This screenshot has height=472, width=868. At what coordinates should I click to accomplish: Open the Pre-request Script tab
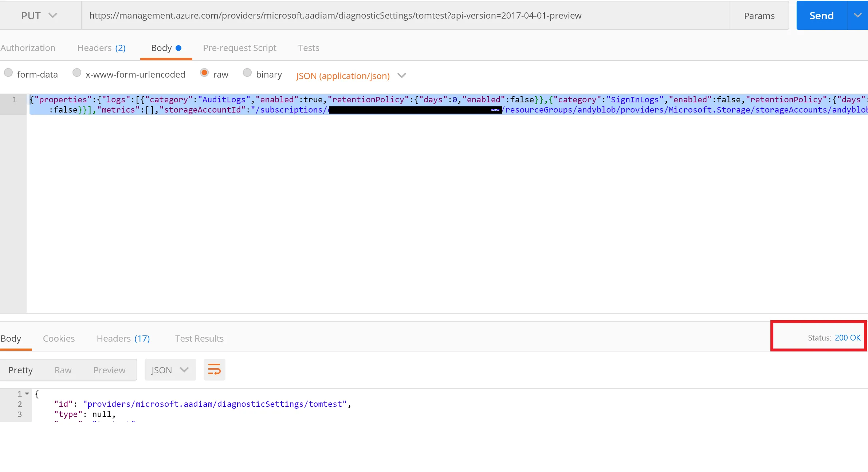click(x=240, y=48)
